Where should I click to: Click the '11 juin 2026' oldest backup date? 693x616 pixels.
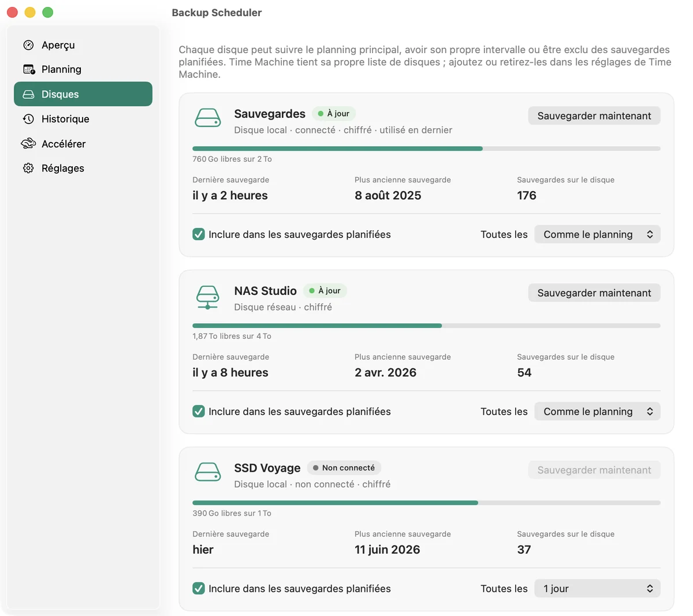tap(388, 550)
